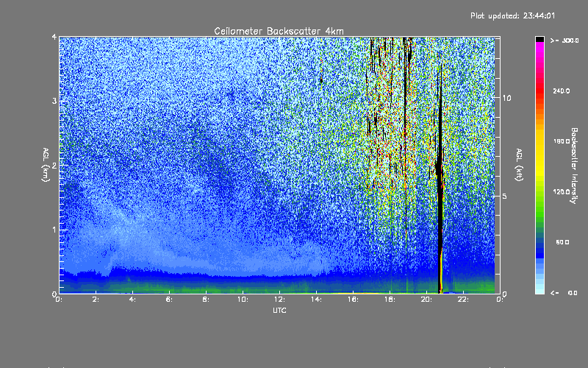
Task: Click the right "AGL (kft)" axis label
Action: (520, 165)
